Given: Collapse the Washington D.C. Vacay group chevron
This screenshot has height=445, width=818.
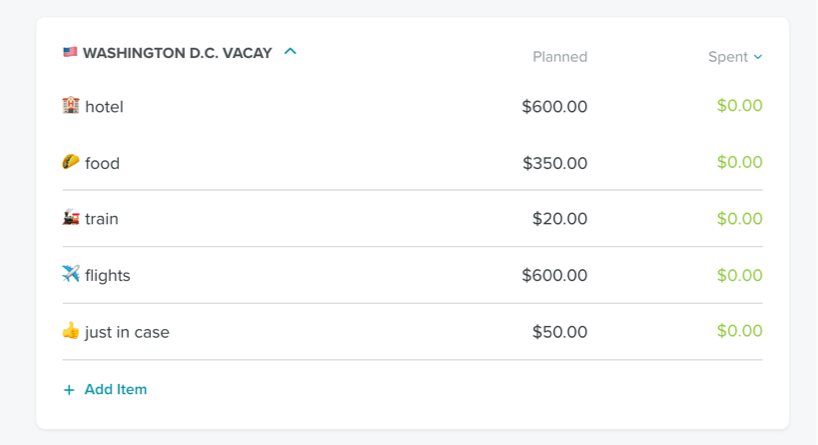Looking at the screenshot, I should point(290,51).
